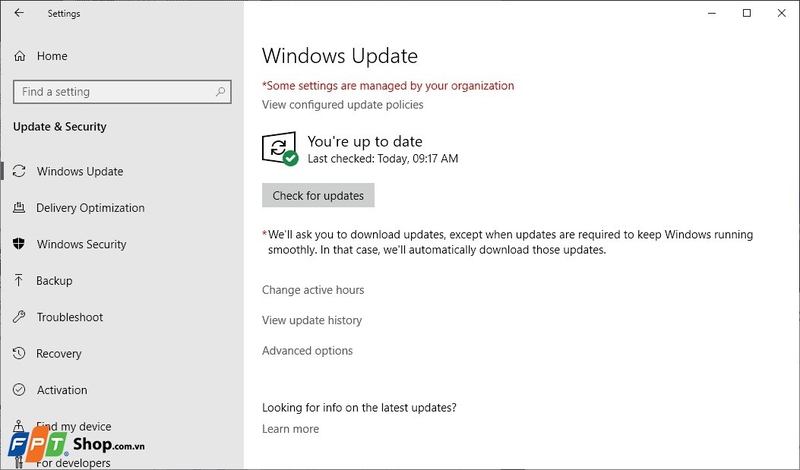This screenshot has height=470, width=800.
Task: Open View update history
Action: 312,320
